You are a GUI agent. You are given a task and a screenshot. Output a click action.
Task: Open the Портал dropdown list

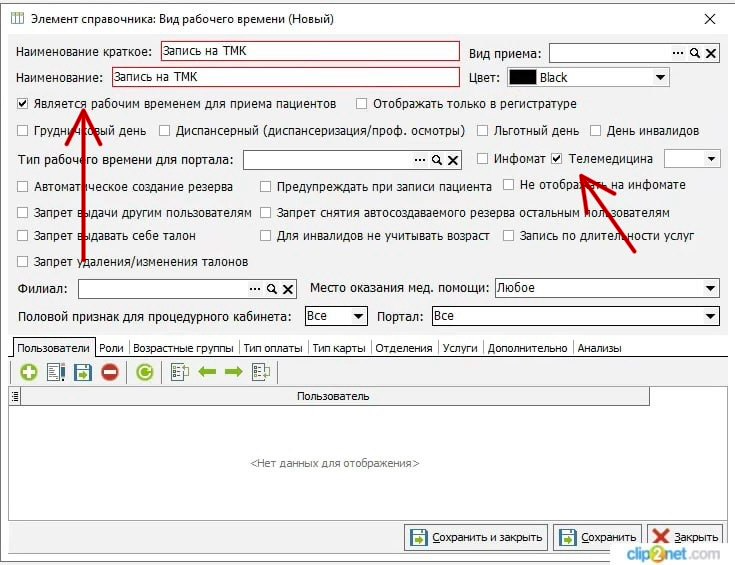coord(710,316)
